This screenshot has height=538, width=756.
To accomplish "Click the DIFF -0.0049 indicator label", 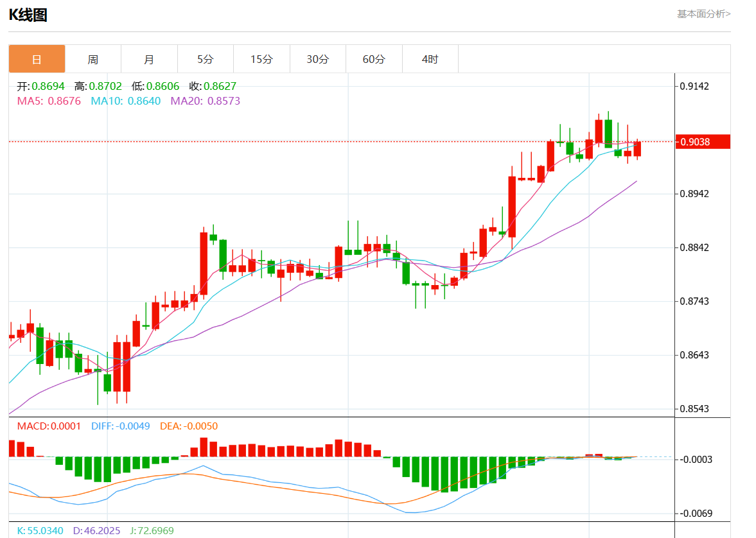I will [120, 426].
